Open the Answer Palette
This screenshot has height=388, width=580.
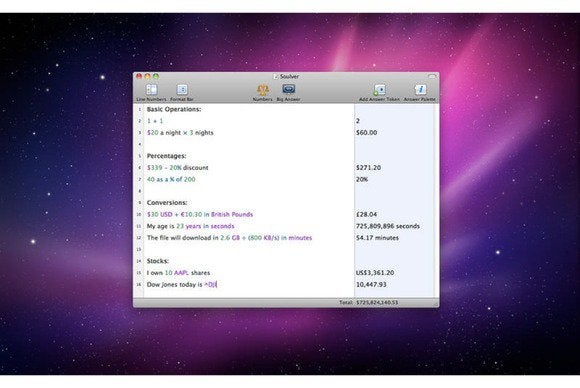(x=420, y=90)
